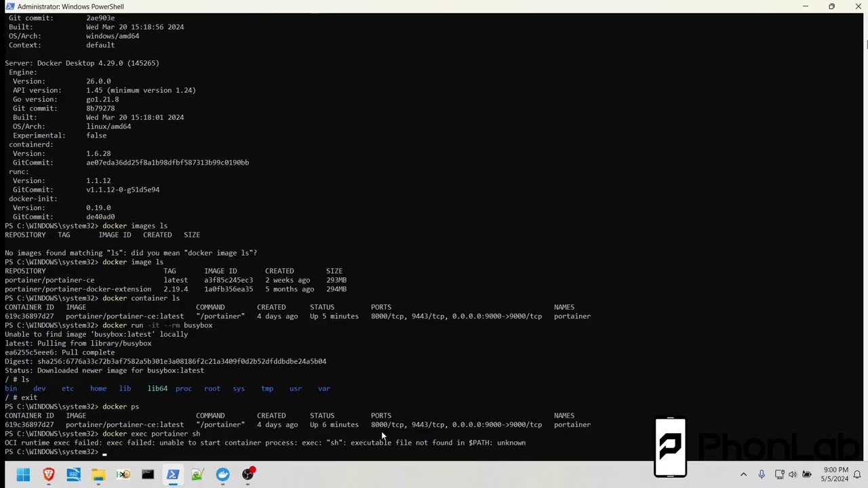Show hidden system tray icons

coord(743,474)
